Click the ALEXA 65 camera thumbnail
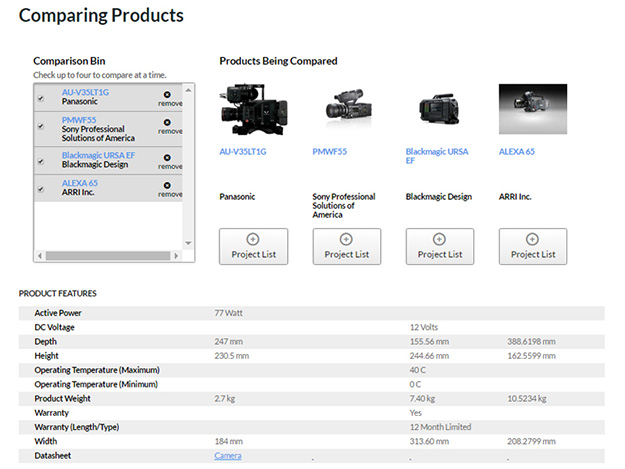 532,109
